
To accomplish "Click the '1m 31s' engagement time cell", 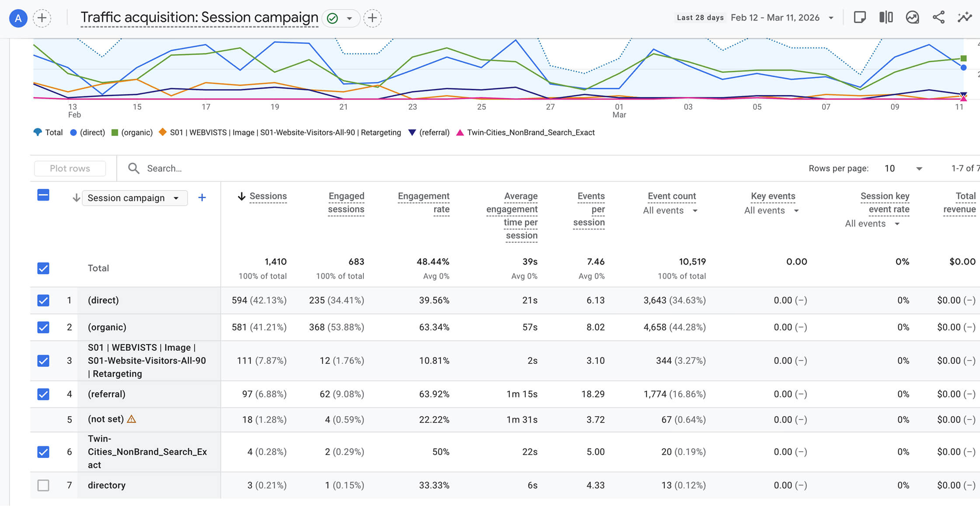I will 522,419.
